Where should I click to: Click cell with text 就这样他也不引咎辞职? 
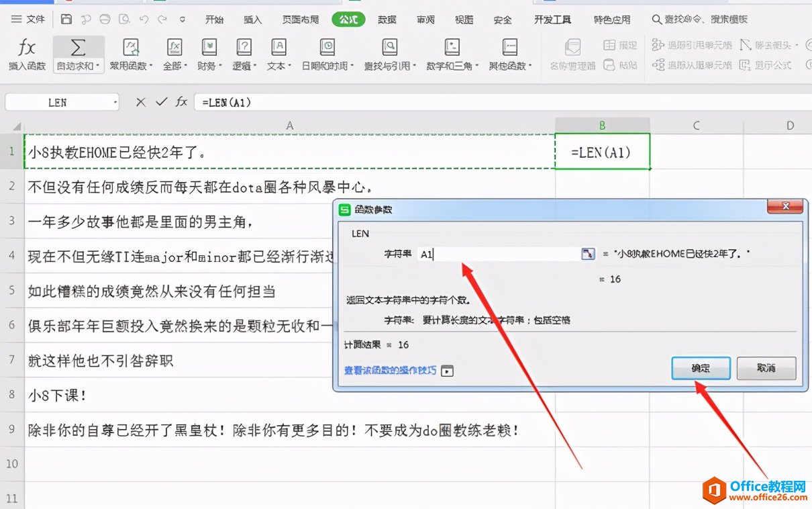290,361
